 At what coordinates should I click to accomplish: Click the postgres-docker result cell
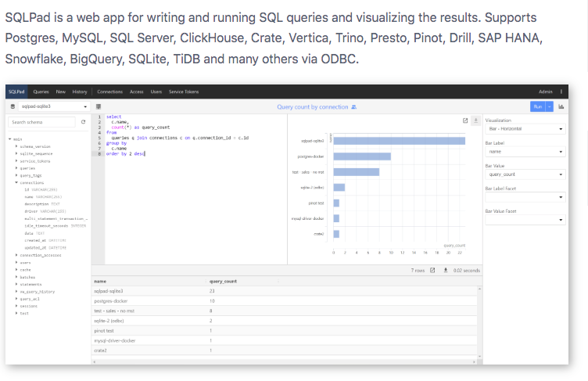[x=110, y=301]
